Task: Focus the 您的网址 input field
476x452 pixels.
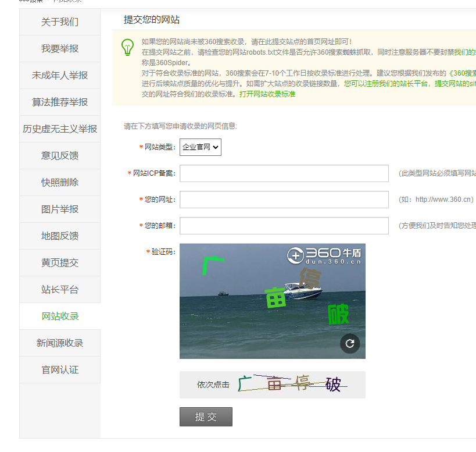Action: pos(284,200)
